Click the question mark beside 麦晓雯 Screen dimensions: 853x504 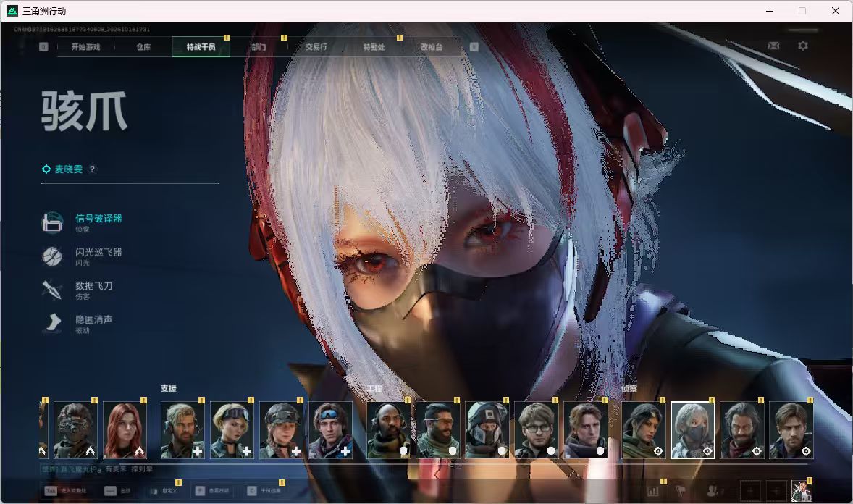click(93, 169)
